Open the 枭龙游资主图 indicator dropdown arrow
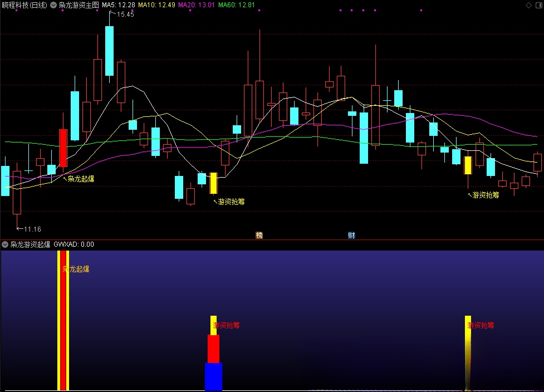544x392 pixels. [53, 5]
